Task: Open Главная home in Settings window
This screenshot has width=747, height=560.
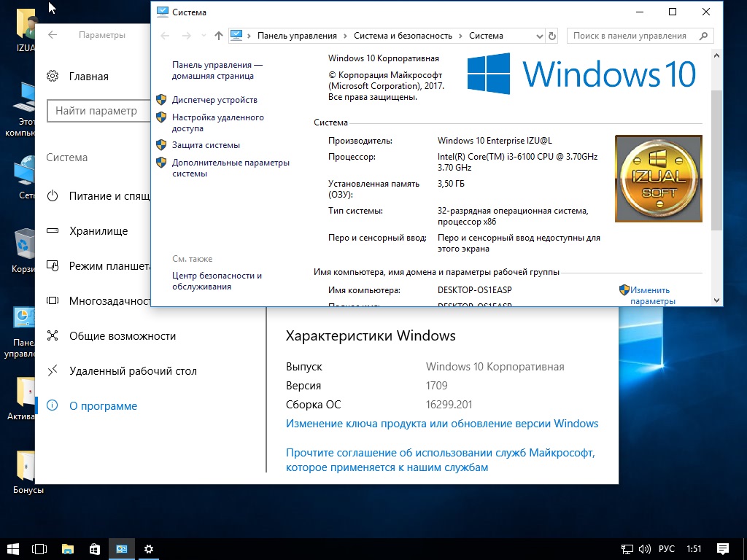Action: coord(88,76)
